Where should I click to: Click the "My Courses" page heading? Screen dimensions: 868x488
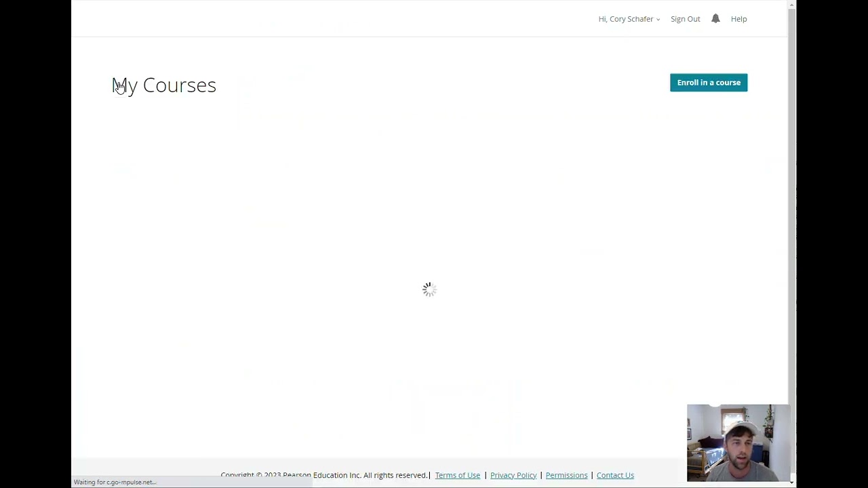(x=164, y=85)
